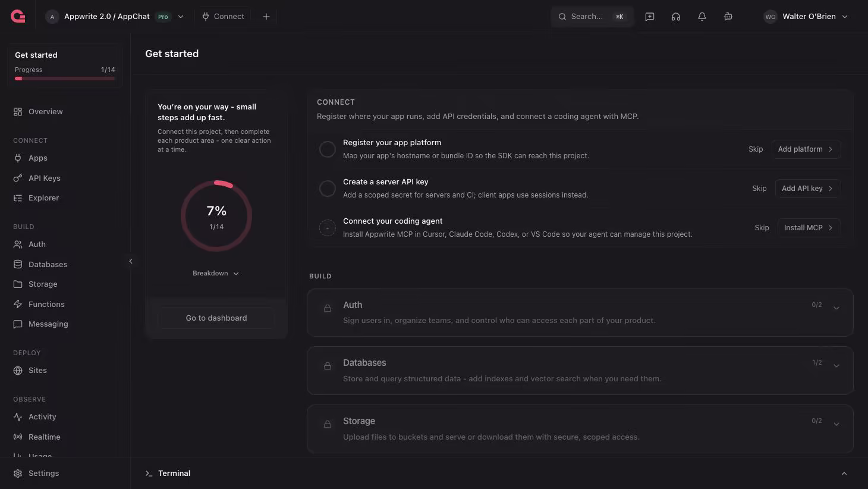Skip the Connect your coding agent step
Image resolution: width=868 pixels, height=489 pixels.
pyautogui.click(x=762, y=228)
